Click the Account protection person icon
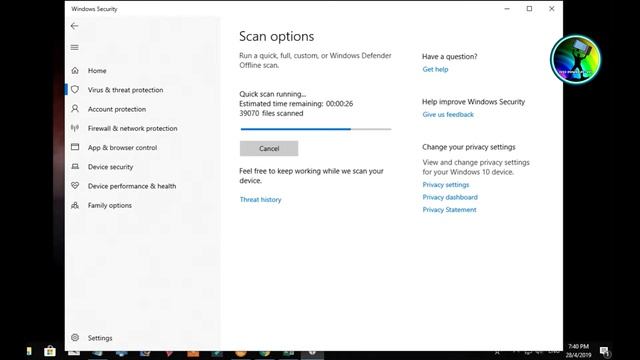 (x=75, y=109)
